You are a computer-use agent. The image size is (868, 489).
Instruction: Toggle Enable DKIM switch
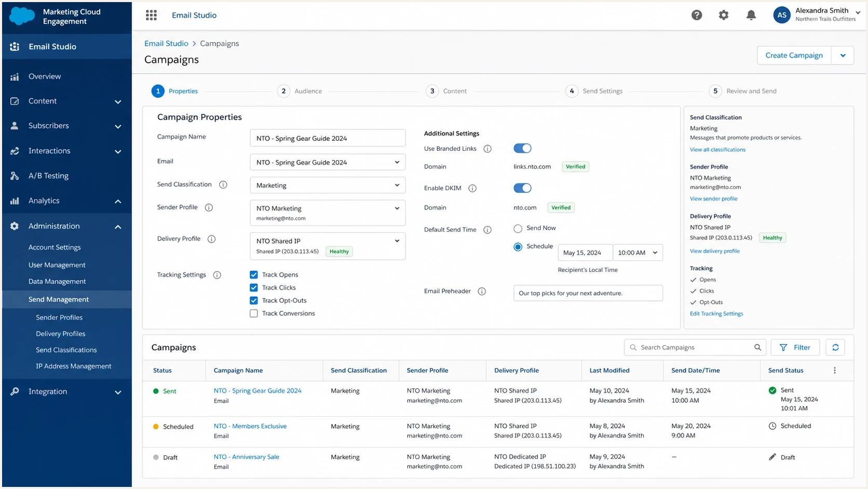coord(522,188)
